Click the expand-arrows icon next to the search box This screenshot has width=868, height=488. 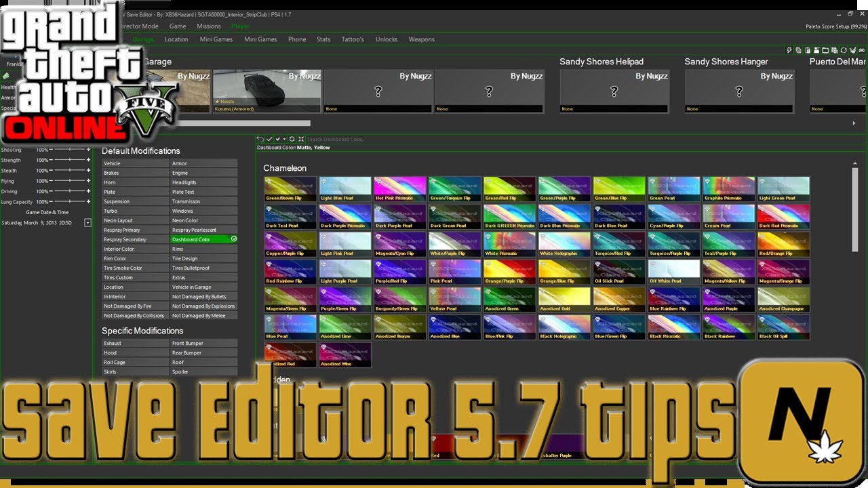(x=301, y=139)
